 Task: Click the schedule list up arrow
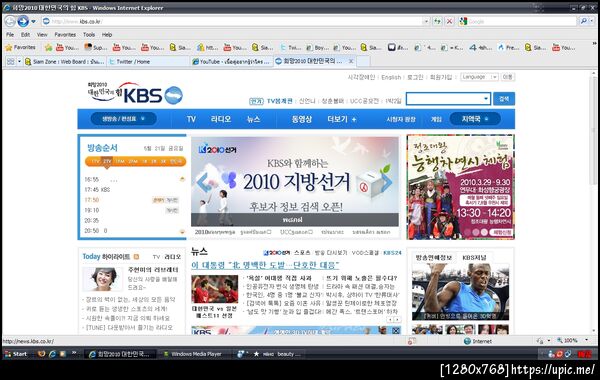182,179
